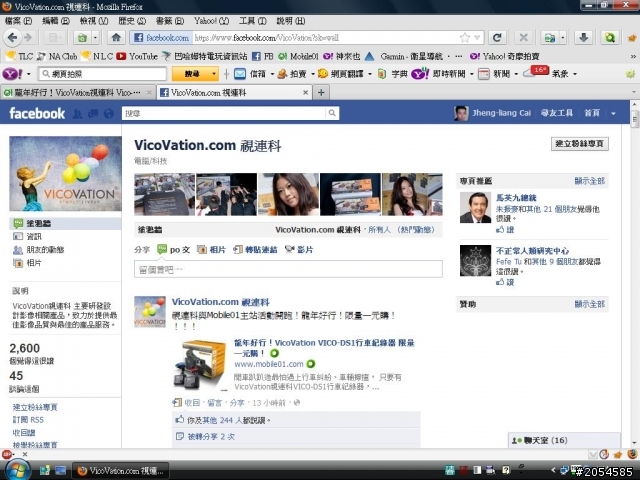This screenshot has width=640, height=480.
Task: Open the 聊天室 (16) chat bar
Action: pyautogui.click(x=564, y=440)
